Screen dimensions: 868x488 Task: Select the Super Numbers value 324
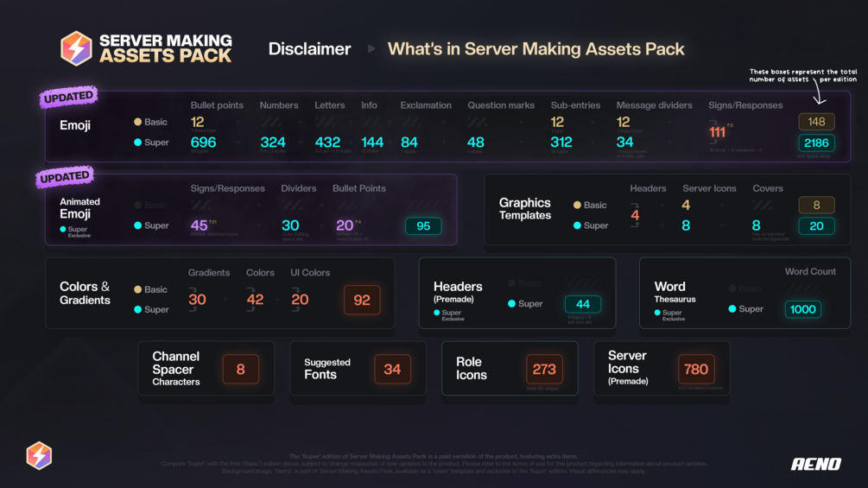[273, 143]
